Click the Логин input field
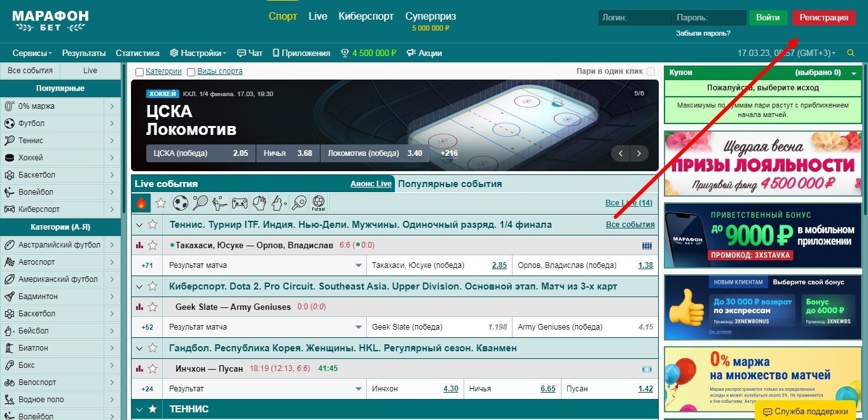Viewport: 868px width, 420px height. point(634,18)
